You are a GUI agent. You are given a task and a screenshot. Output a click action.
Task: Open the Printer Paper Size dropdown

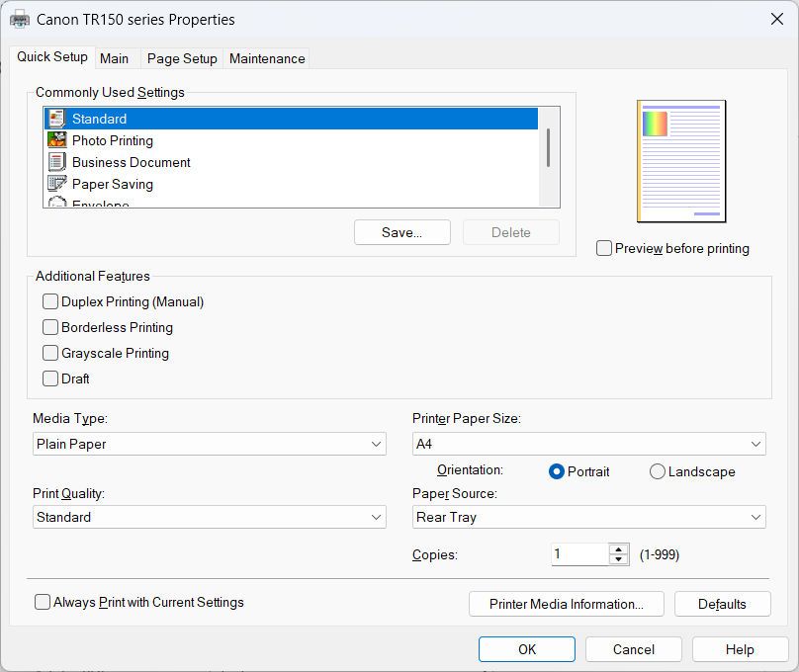[588, 444]
